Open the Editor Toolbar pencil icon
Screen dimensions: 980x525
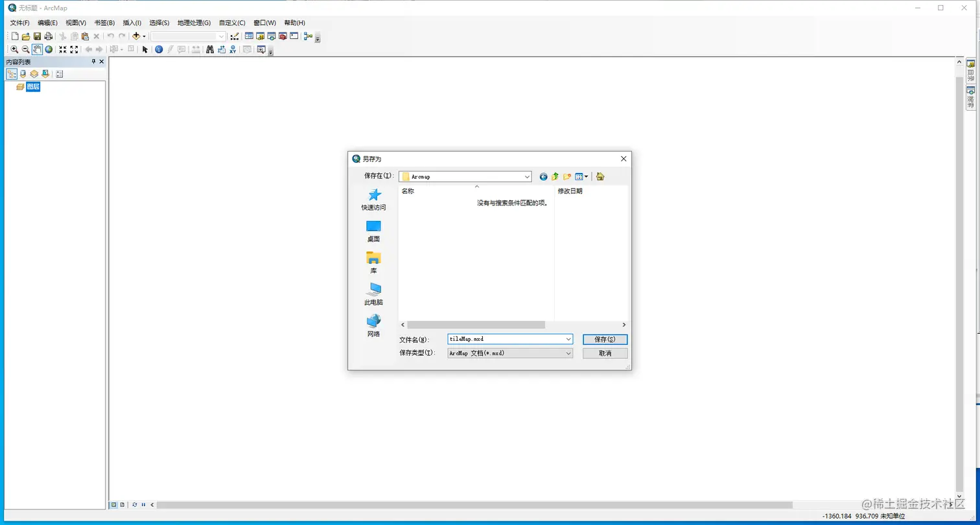coord(234,37)
